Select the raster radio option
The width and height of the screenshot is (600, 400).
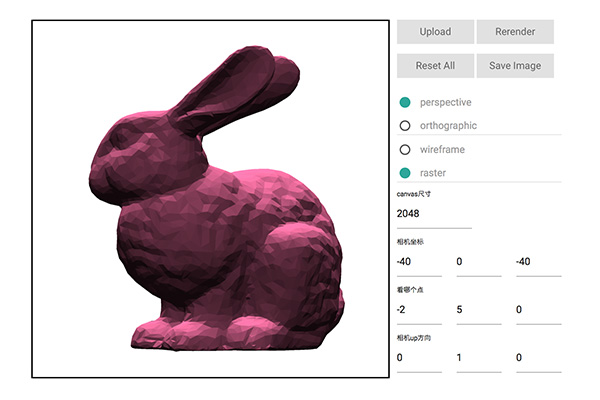point(405,173)
